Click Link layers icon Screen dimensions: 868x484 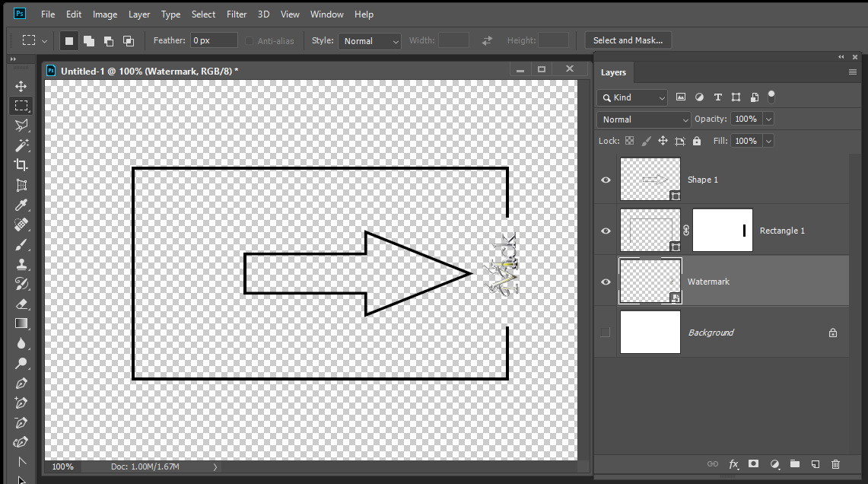click(x=713, y=464)
